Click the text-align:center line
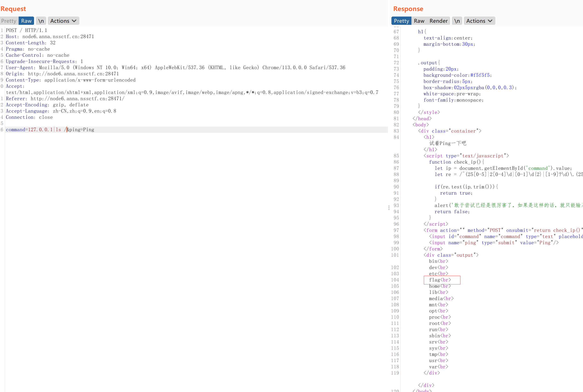The image size is (583, 392). (x=448, y=38)
